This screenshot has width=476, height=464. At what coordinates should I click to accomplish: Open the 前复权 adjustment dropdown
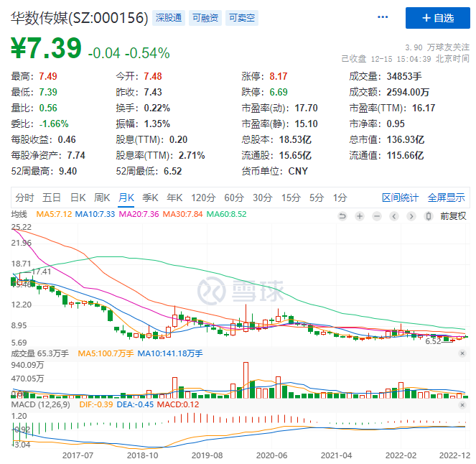point(453,216)
